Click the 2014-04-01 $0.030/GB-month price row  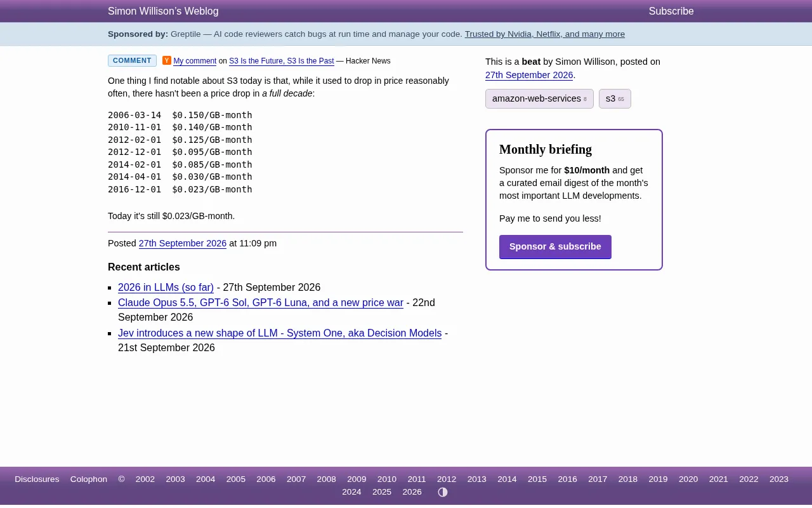[180, 177]
